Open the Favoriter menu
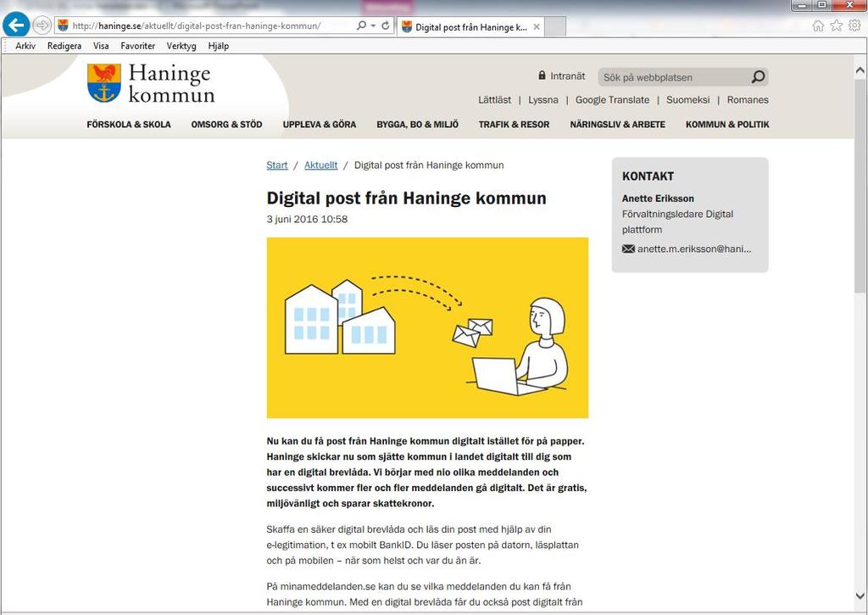The width and height of the screenshot is (868, 615). tap(138, 46)
